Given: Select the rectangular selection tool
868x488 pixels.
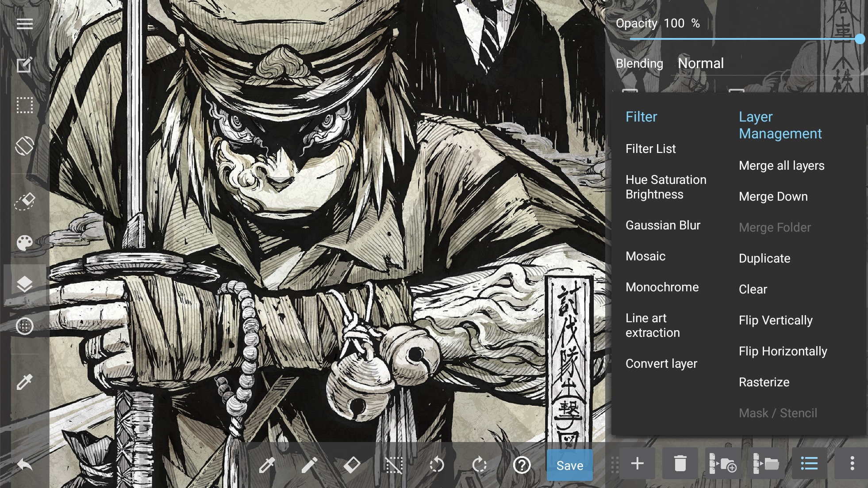Looking at the screenshot, I should click(24, 105).
